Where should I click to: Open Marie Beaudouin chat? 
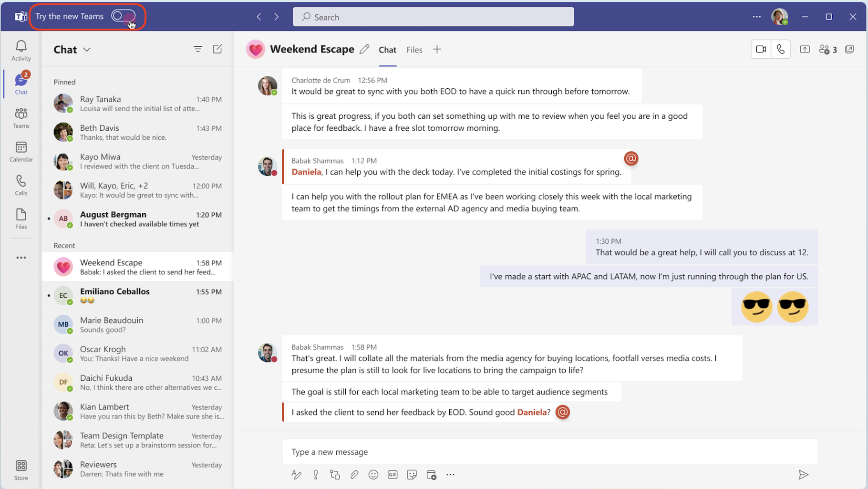point(138,324)
